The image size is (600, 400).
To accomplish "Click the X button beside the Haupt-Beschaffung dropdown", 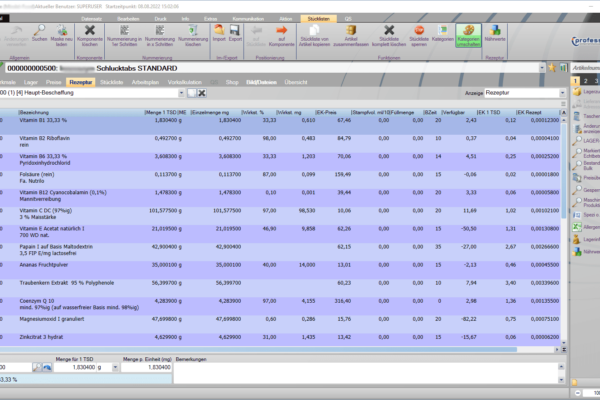I will click(202, 93).
